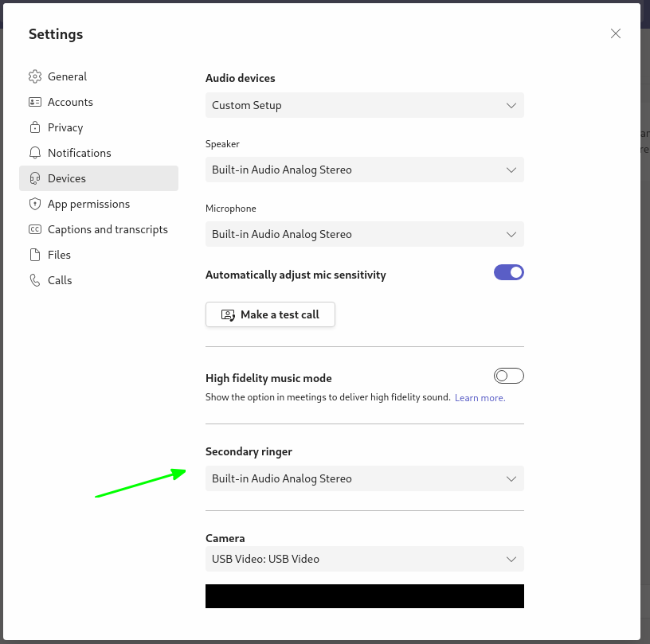
Task: Open Calls settings section
Action: [x=99, y=280]
